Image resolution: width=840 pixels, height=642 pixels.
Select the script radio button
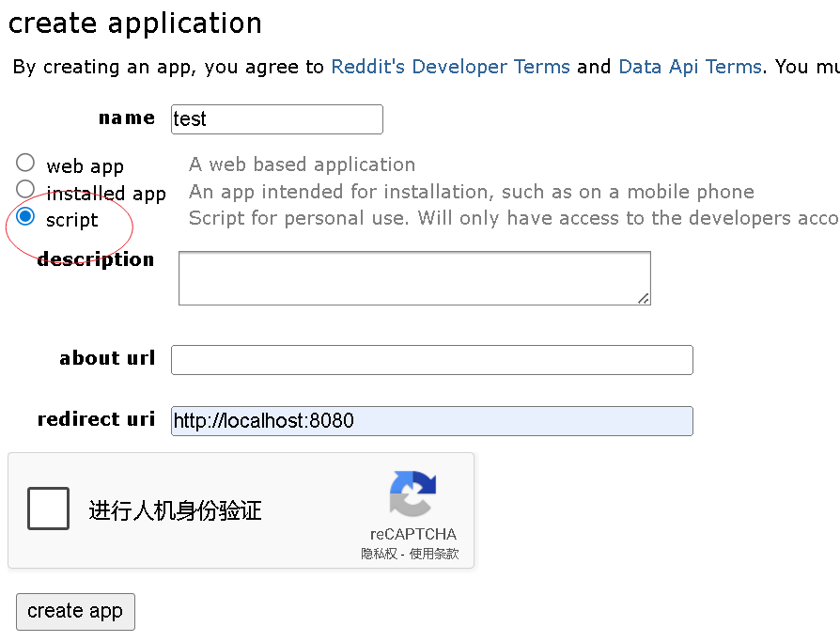tap(25, 216)
